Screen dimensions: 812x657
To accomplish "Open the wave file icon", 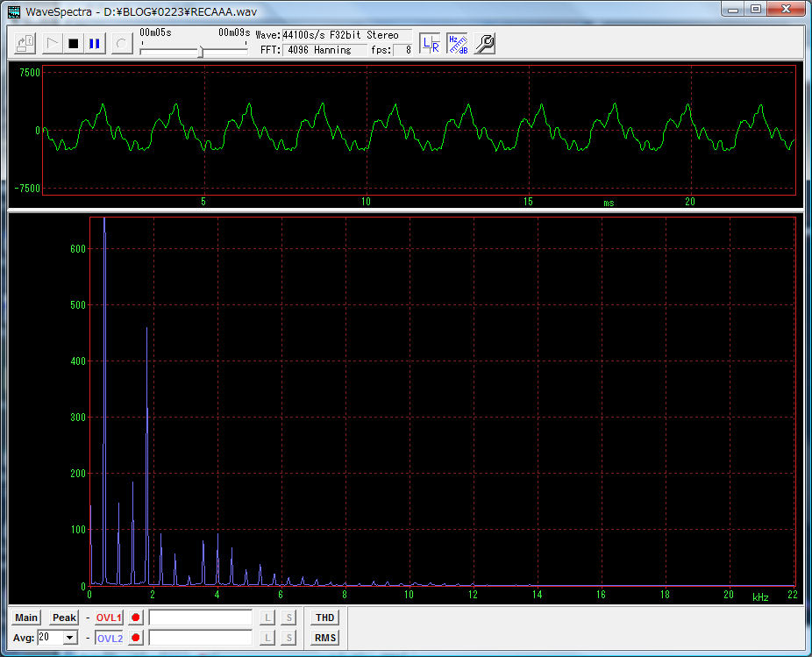I will [25, 44].
